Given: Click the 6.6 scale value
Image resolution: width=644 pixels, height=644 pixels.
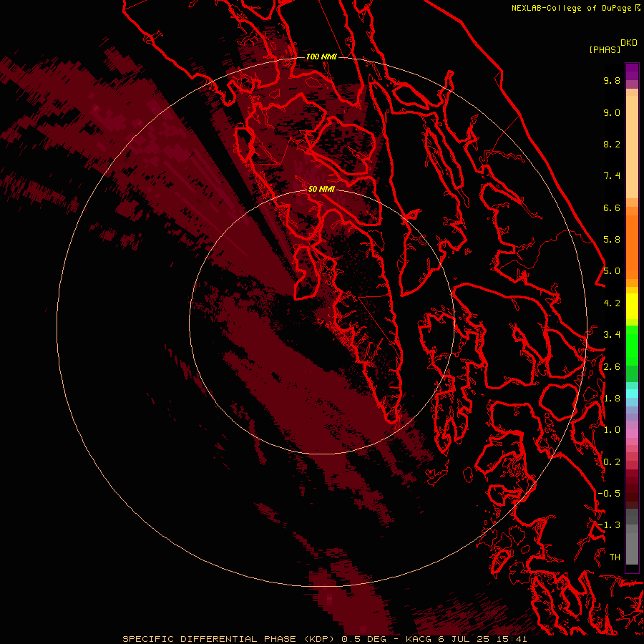Looking at the screenshot, I should [612, 208].
